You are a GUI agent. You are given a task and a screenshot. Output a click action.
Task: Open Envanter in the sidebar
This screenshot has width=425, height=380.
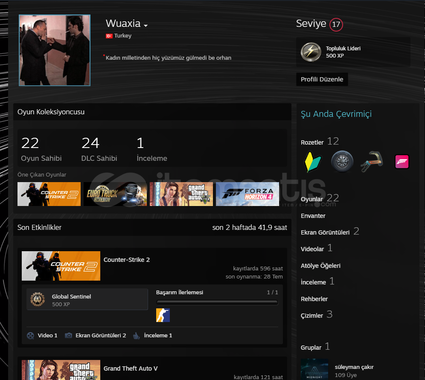[313, 216]
